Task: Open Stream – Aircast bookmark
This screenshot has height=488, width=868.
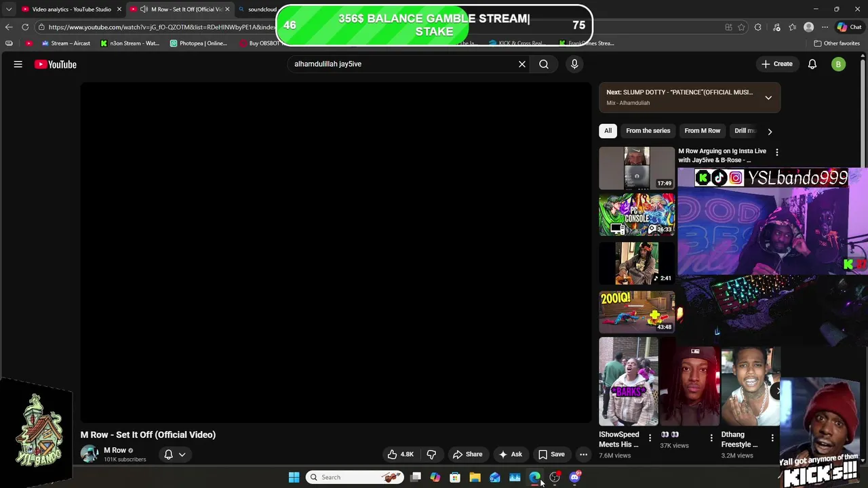Action: click(66, 43)
